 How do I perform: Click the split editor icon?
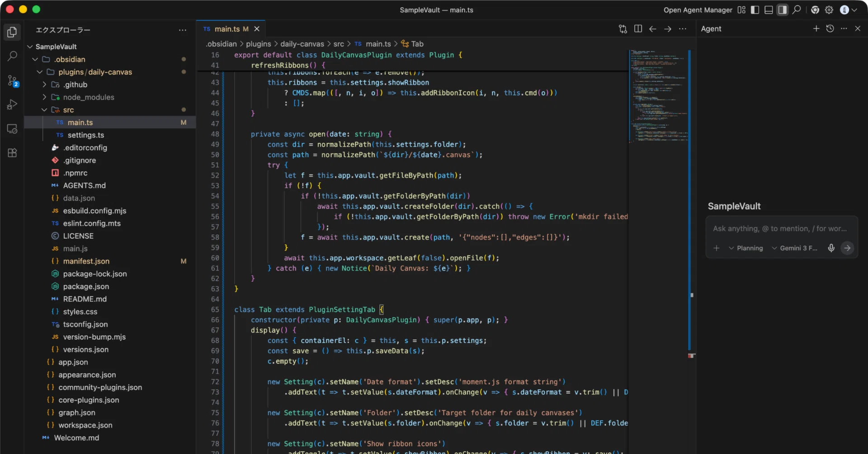point(638,28)
